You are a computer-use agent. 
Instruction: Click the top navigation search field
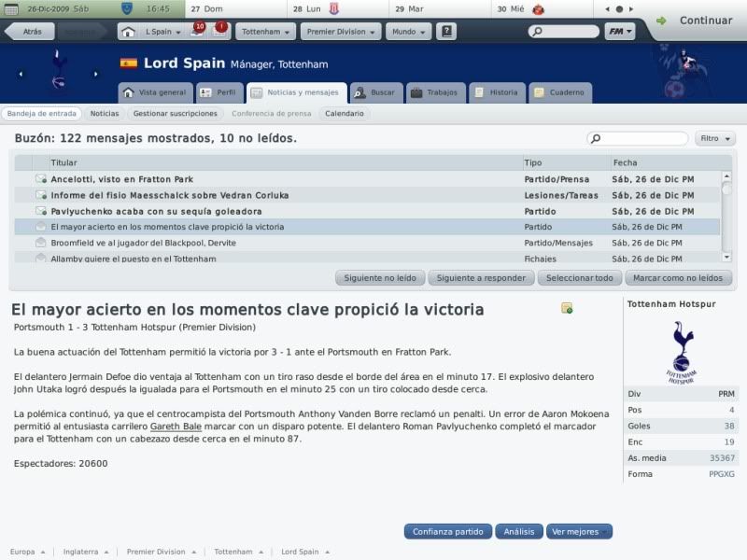pyautogui.click(x=564, y=32)
